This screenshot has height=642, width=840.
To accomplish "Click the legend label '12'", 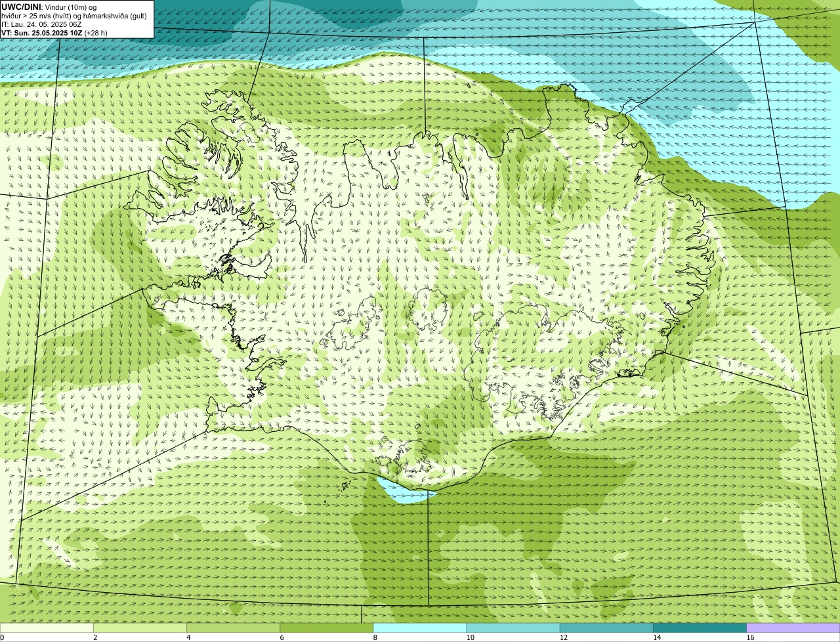I will click(x=563, y=637).
